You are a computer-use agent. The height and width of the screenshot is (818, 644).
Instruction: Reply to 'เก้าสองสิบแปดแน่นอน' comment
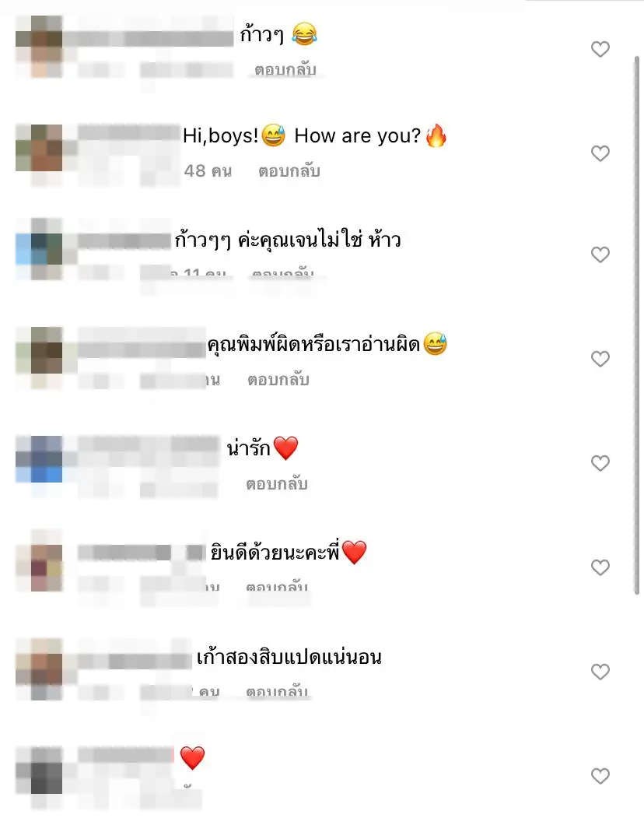[277, 690]
